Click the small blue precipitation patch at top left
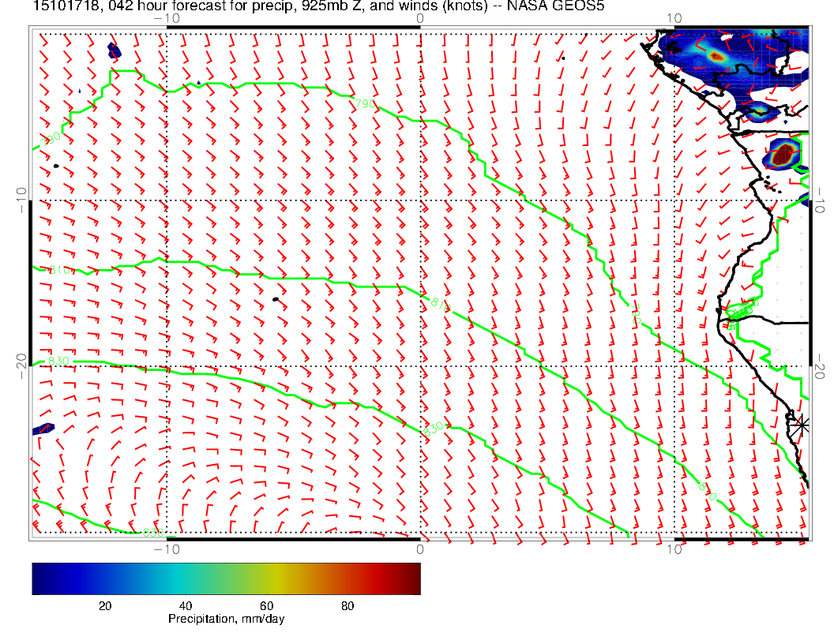Screen dimensions: 834x644 [114, 51]
